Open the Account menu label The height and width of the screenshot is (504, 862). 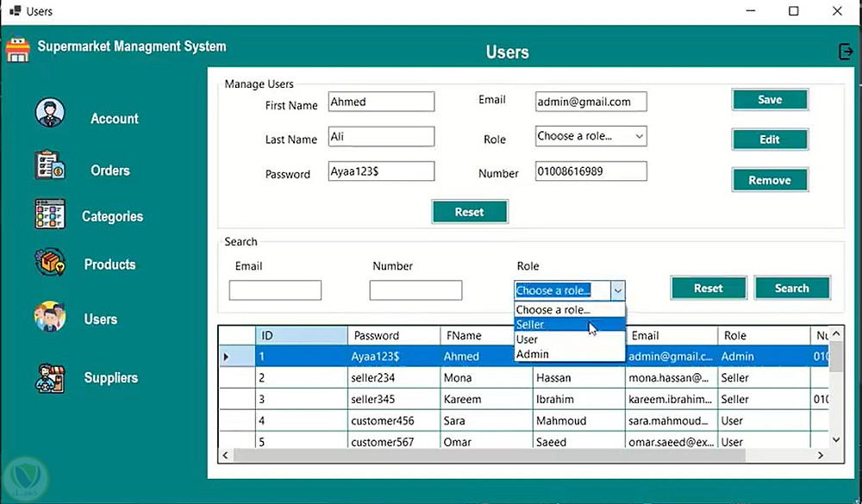[115, 118]
